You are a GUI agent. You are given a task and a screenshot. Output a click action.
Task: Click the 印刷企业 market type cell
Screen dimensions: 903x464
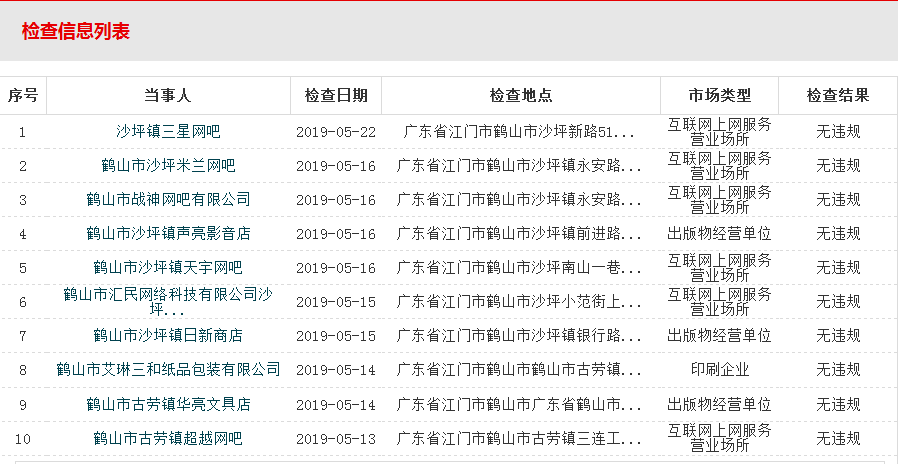click(x=719, y=369)
